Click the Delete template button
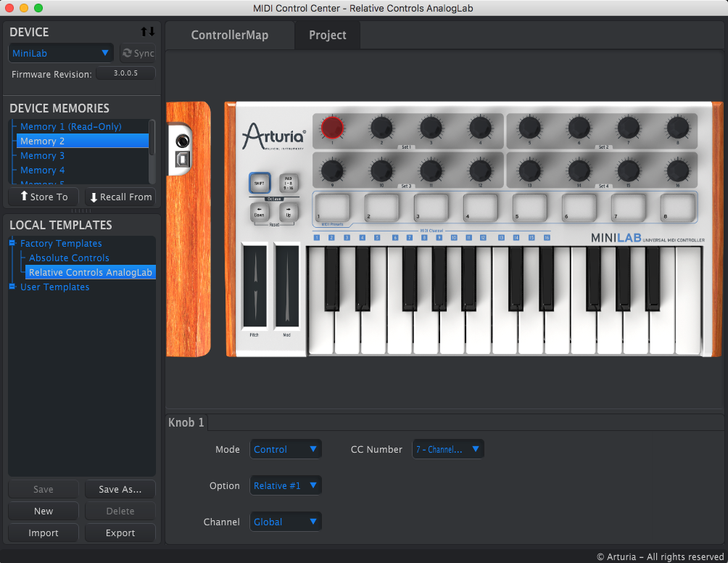This screenshot has height=563, width=728. 120,511
